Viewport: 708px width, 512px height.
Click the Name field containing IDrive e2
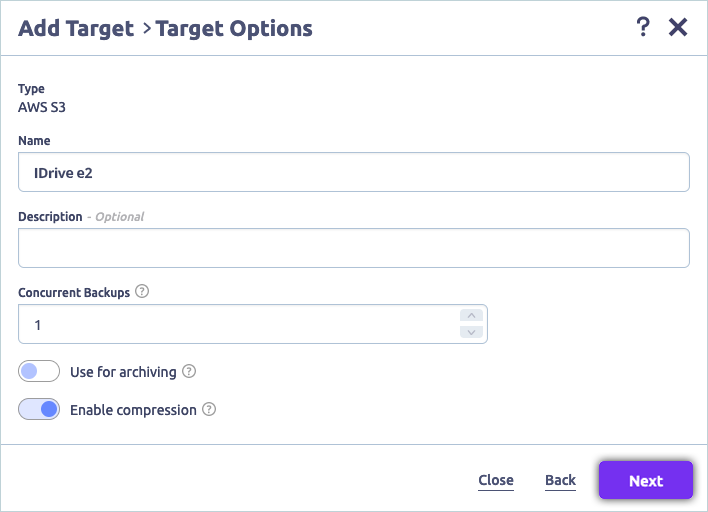point(354,172)
